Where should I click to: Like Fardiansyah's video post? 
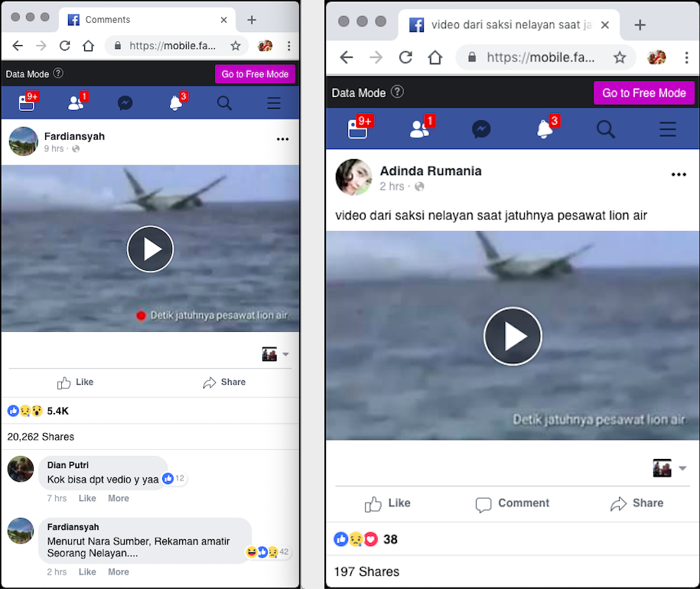(75, 382)
